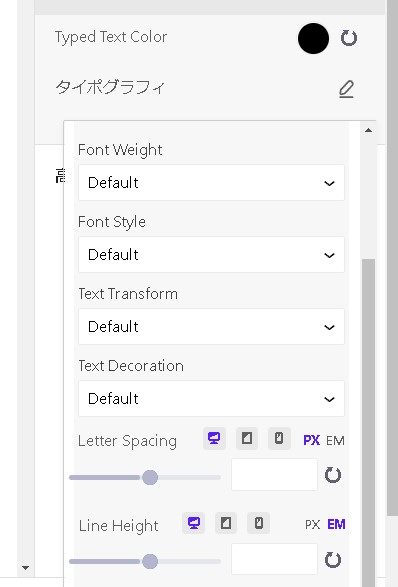Switch Letter Spacing unit to EM
The width and height of the screenshot is (398, 587).
pyautogui.click(x=335, y=441)
